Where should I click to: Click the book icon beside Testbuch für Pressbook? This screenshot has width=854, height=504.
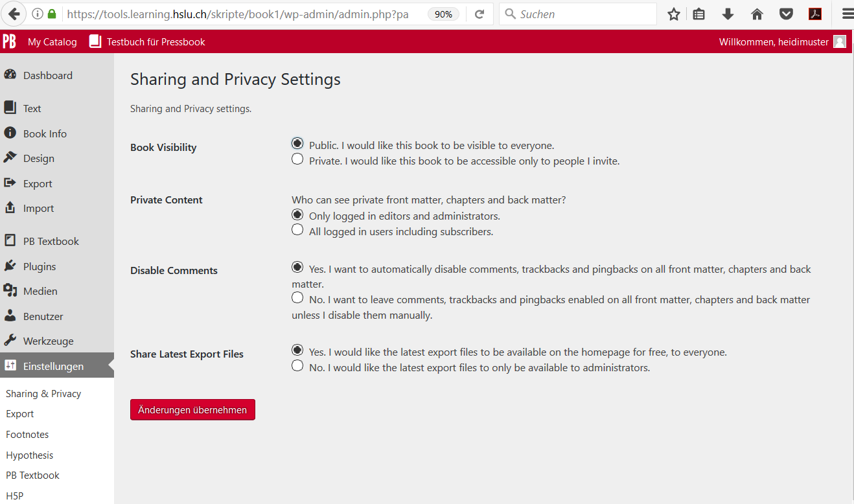tap(95, 41)
